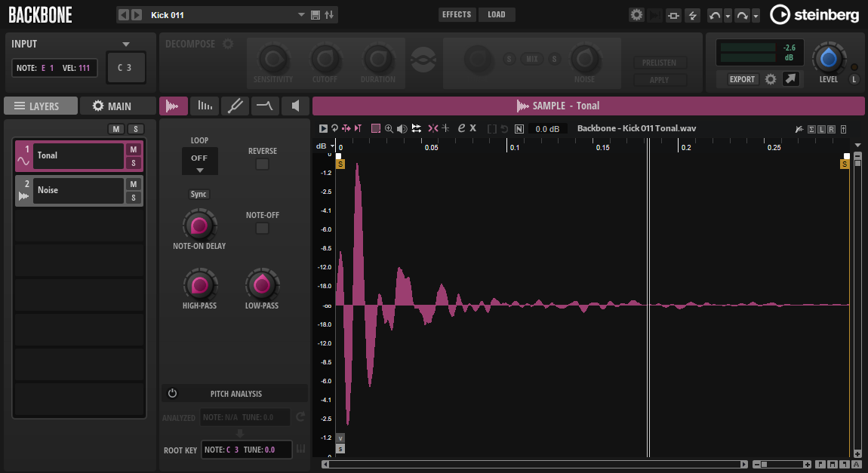
Task: Click the C 3 trigger pad
Action: (125, 67)
